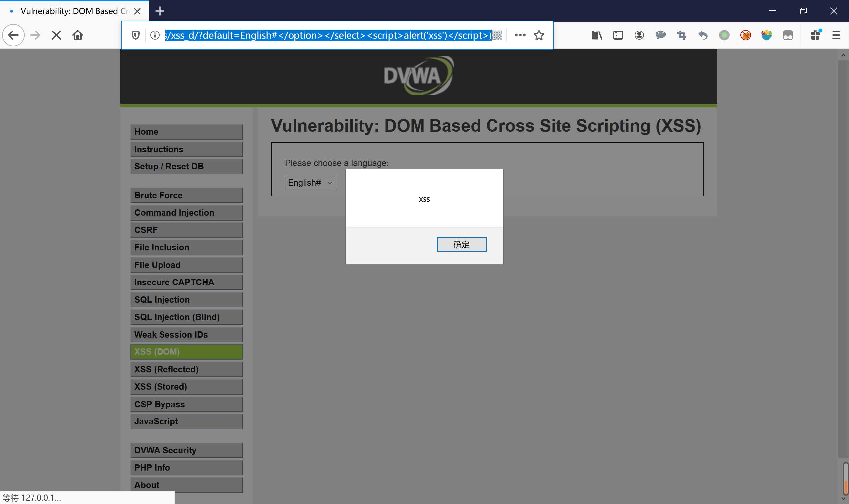This screenshot has height=504, width=849.
Task: Open SQL Injection (Blind) page
Action: click(x=186, y=317)
